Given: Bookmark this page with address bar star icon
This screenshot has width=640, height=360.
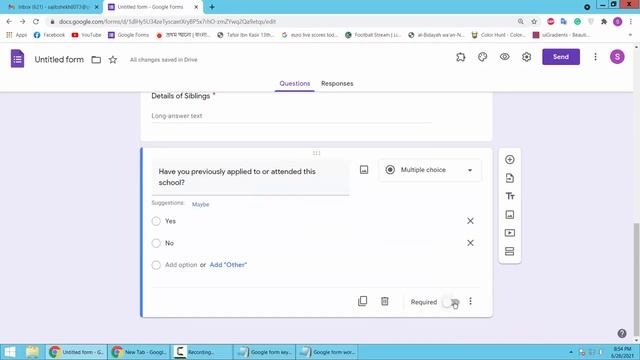Looking at the screenshot, I should (534, 21).
